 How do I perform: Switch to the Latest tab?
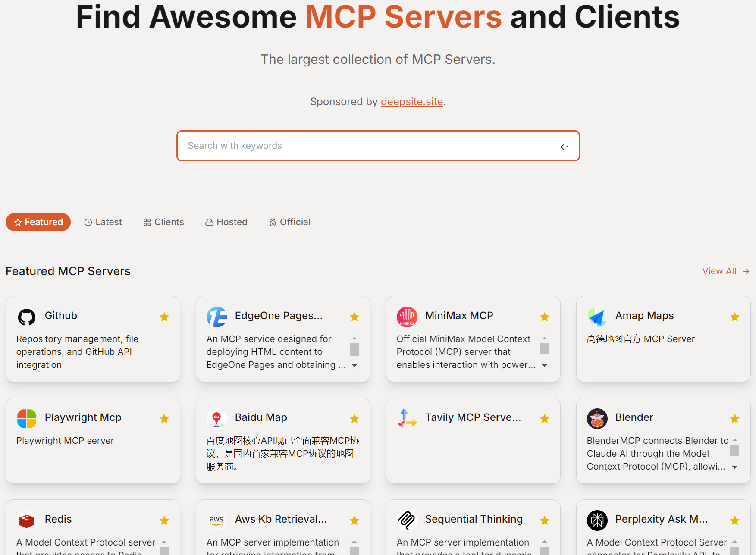(x=103, y=222)
